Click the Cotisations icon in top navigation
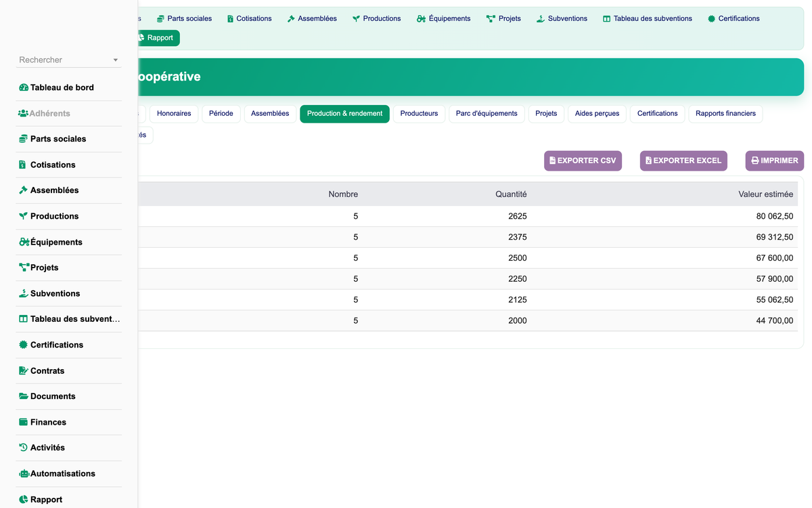Viewport: 812px width, 508px height. tap(230, 18)
